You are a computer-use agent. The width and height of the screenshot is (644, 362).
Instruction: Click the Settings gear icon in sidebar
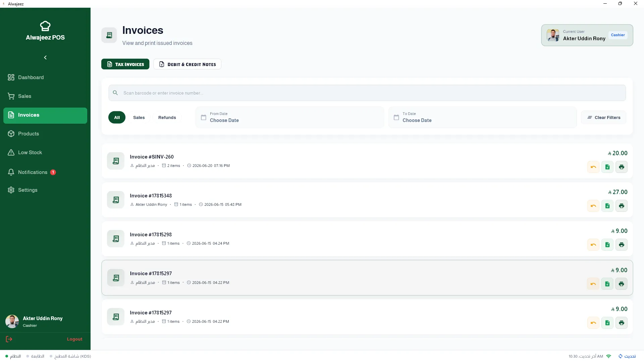coord(11,190)
